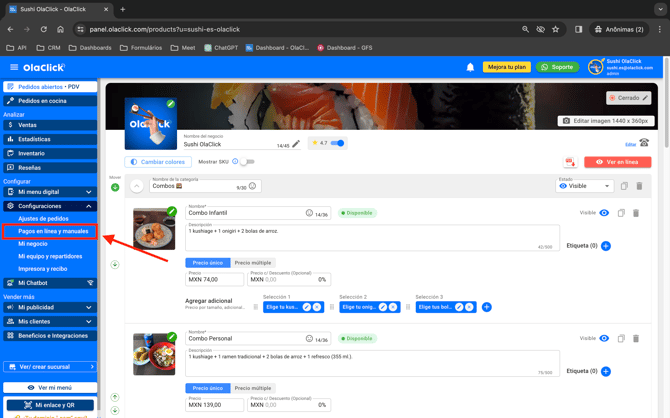Screen dimensions: 670x418
Task: Edit the Selección 1 additional
Action: pos(307,307)
